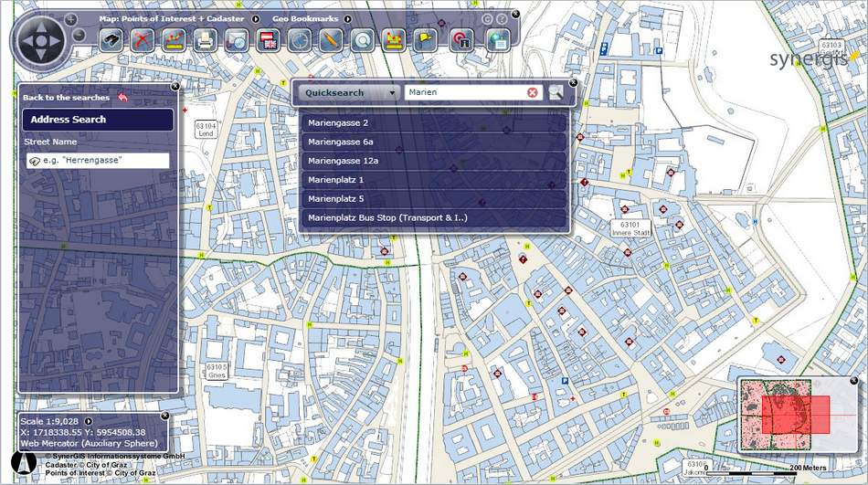The image size is (868, 485).
Task: Click the synergis logo
Action: tap(813, 58)
